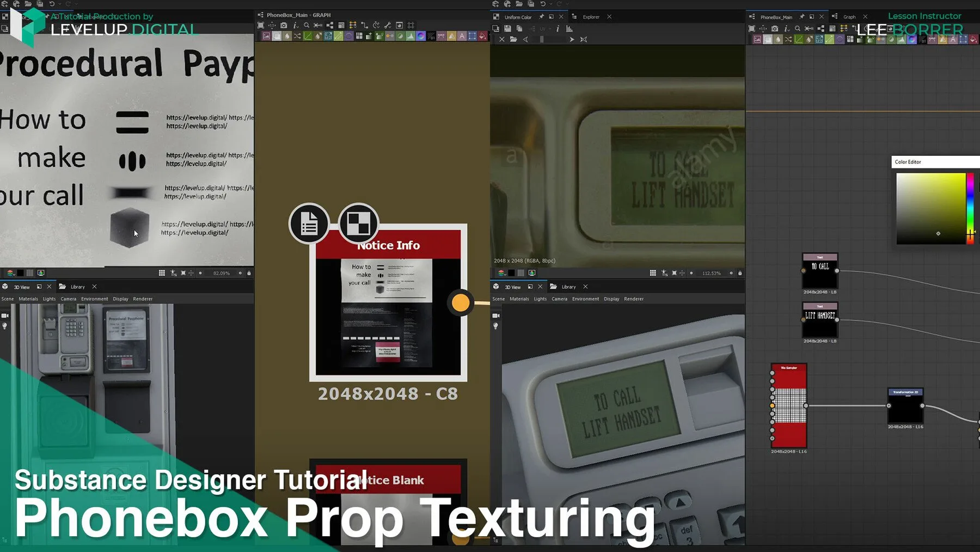Toggle the light bulb icon in the right 3D view
This screenshot has height=552, width=980.
pos(496,326)
